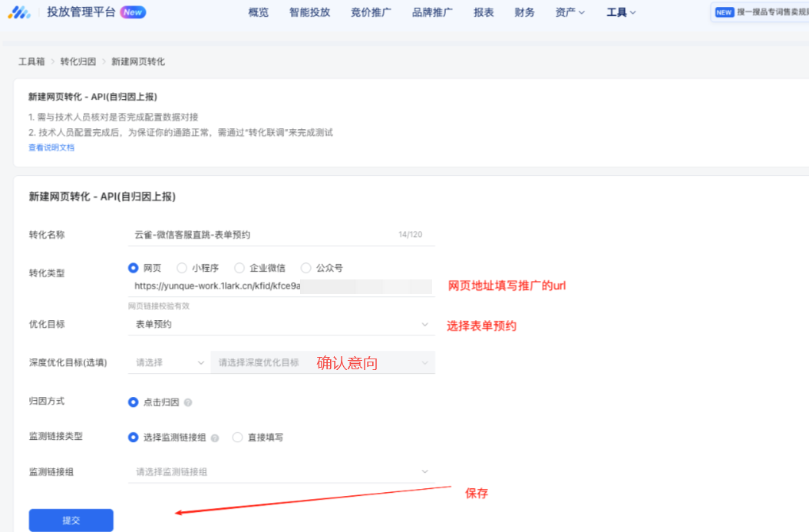Select the 公众号 radio option

306,268
